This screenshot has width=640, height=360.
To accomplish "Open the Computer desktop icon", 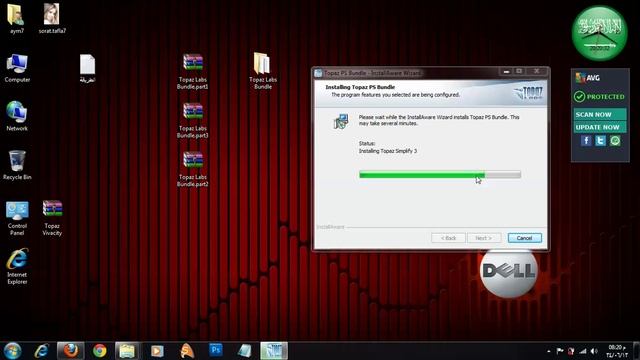I will pyautogui.click(x=17, y=68).
